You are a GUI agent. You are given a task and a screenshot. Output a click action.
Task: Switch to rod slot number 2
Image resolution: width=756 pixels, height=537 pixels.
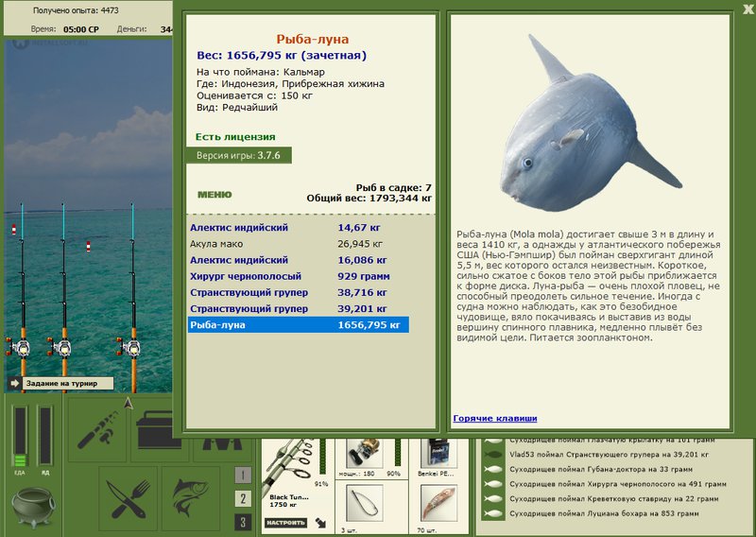point(243,498)
